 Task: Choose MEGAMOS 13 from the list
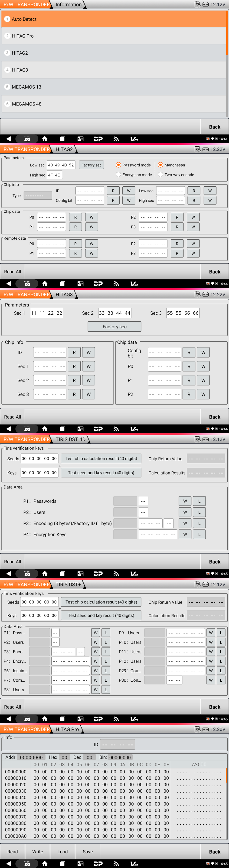coord(114,87)
